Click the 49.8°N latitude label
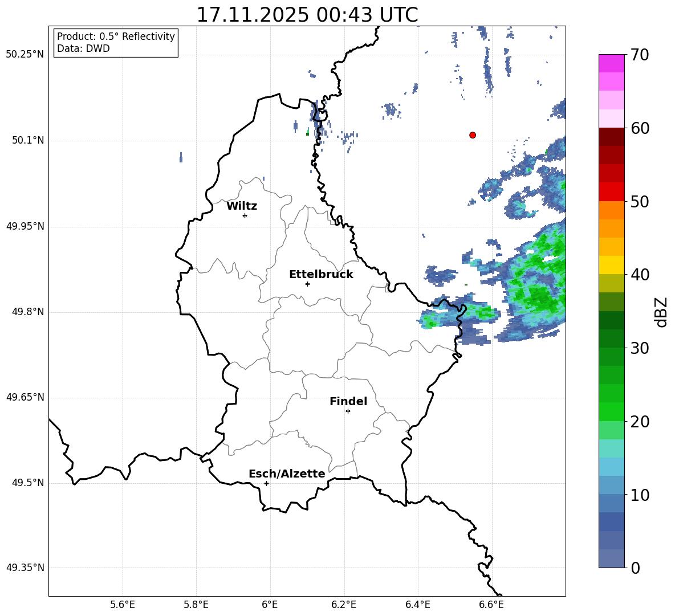The width and height of the screenshot is (675, 616). (x=28, y=312)
